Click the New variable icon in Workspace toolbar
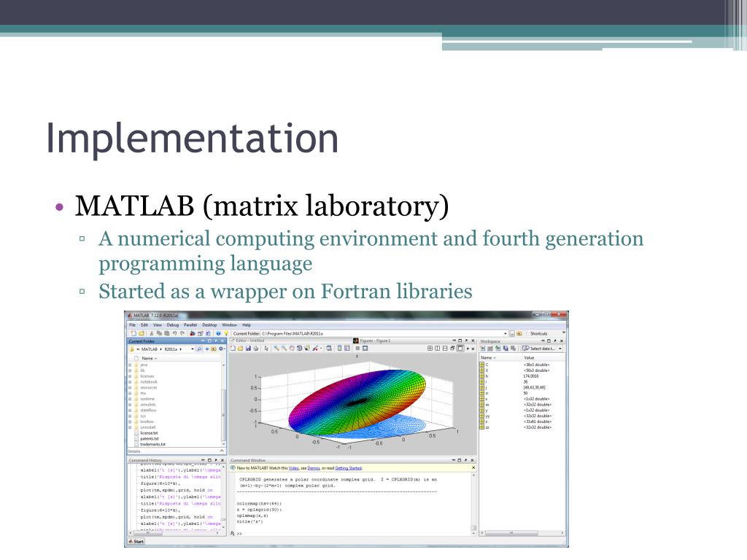The width and height of the screenshot is (747, 560). click(483, 348)
